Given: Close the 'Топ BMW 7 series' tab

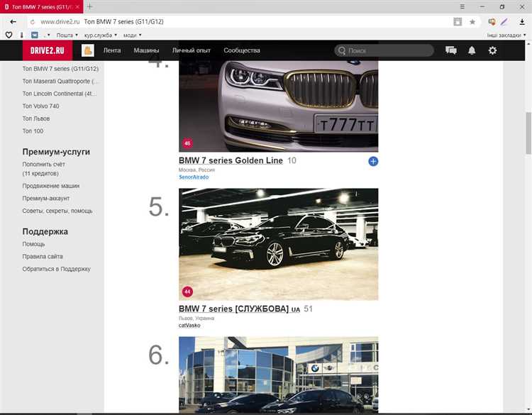Looking at the screenshot, I should click(77, 7).
